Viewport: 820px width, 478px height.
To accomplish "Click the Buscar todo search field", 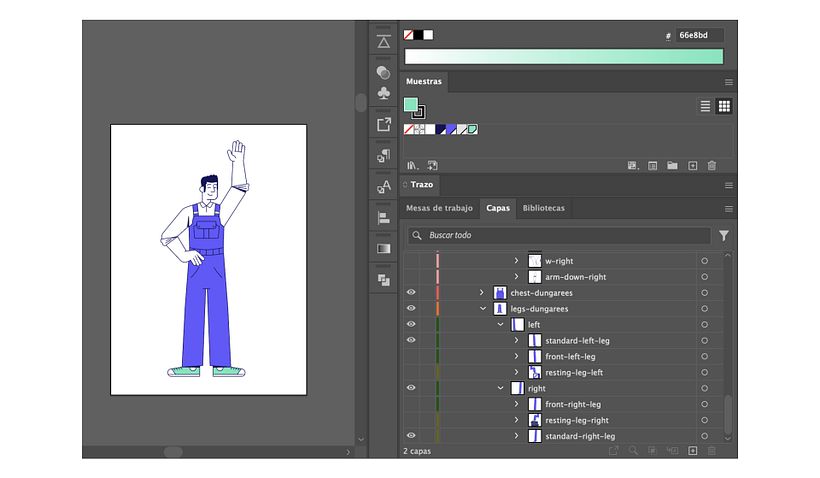I will click(x=559, y=235).
